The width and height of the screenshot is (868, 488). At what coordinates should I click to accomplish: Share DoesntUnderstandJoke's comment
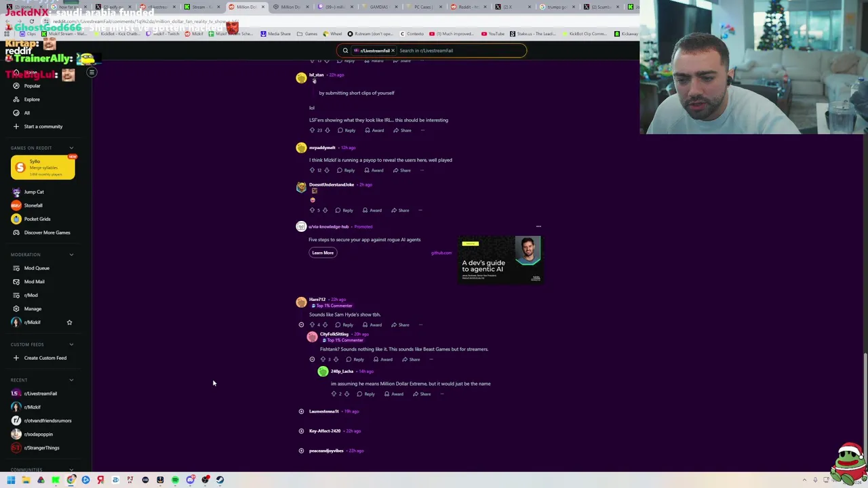click(x=400, y=210)
